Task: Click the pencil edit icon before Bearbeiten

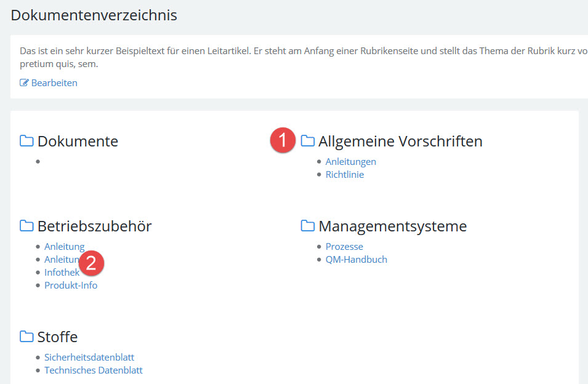Action: [x=25, y=82]
